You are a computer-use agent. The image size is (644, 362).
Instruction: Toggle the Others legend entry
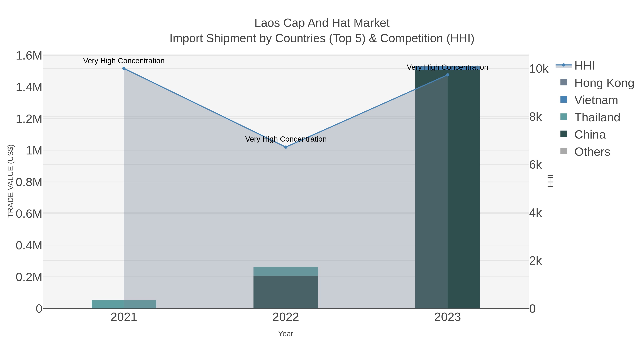click(585, 152)
